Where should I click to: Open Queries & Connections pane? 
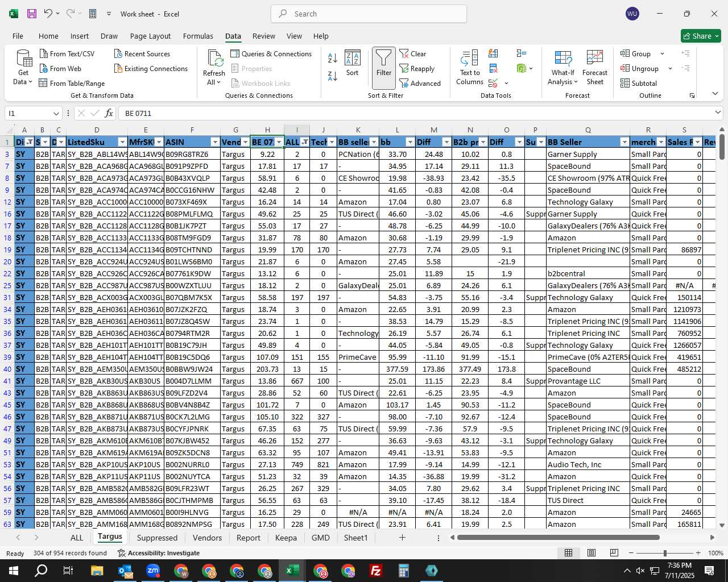pos(271,53)
